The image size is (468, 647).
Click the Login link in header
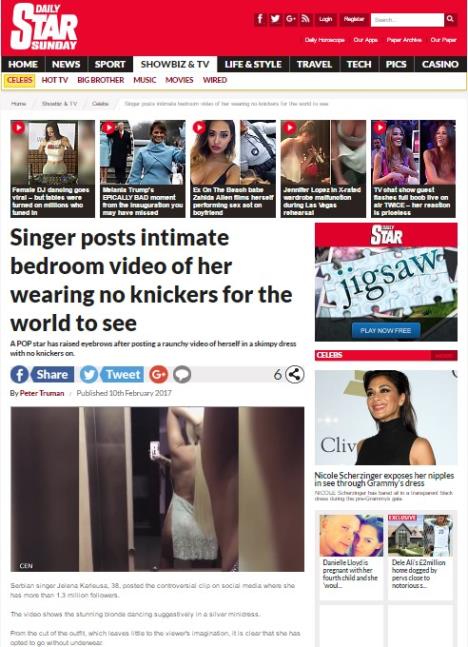pyautogui.click(x=326, y=19)
